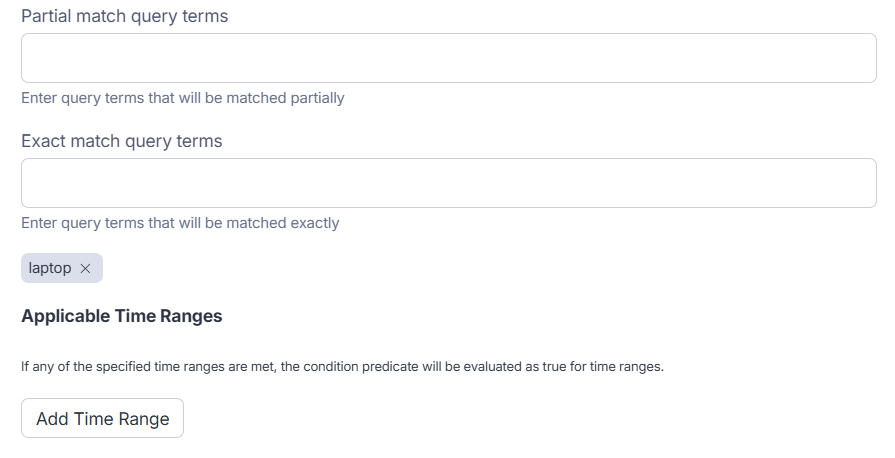Place cursor in partial match input box

[448, 58]
